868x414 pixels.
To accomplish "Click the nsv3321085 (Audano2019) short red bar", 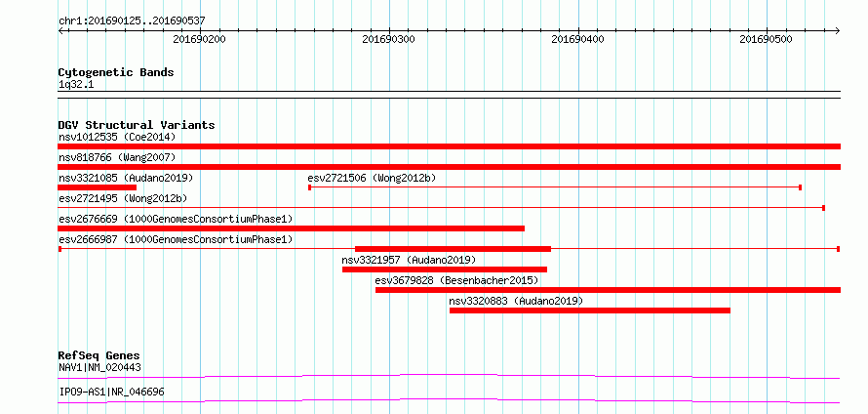I will (97, 187).
